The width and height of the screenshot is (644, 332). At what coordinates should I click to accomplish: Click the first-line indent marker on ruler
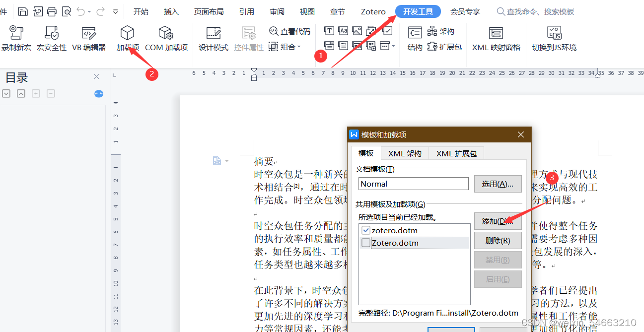[254, 70]
